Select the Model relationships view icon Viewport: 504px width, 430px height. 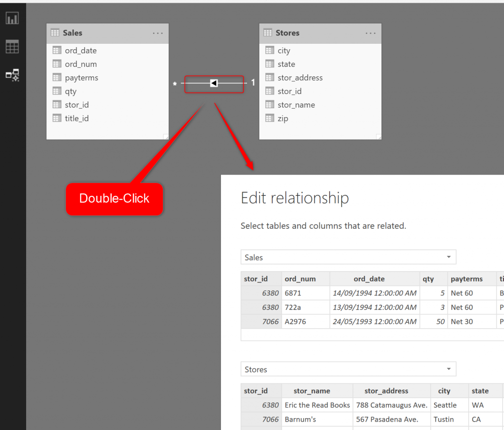[x=12, y=75]
